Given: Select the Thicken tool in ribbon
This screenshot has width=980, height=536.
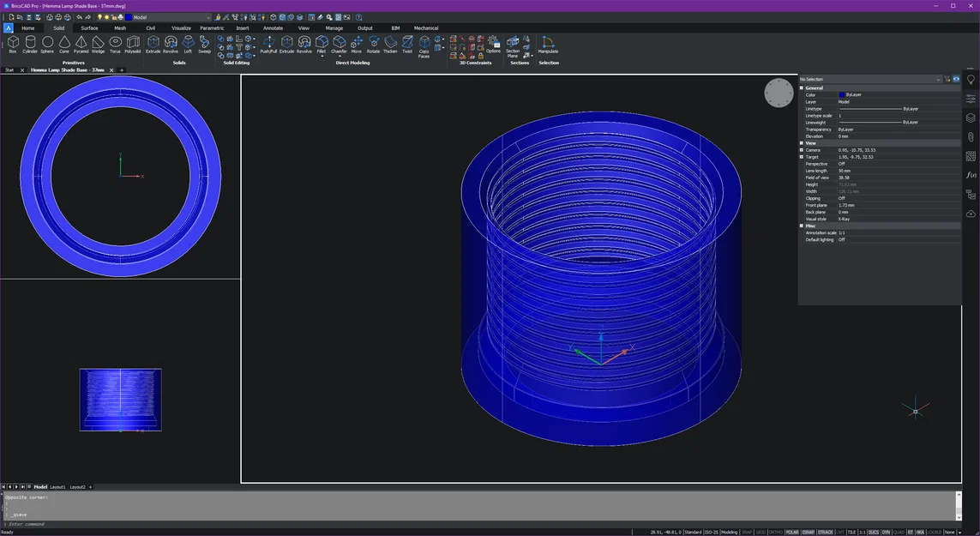Looking at the screenshot, I should [390, 44].
